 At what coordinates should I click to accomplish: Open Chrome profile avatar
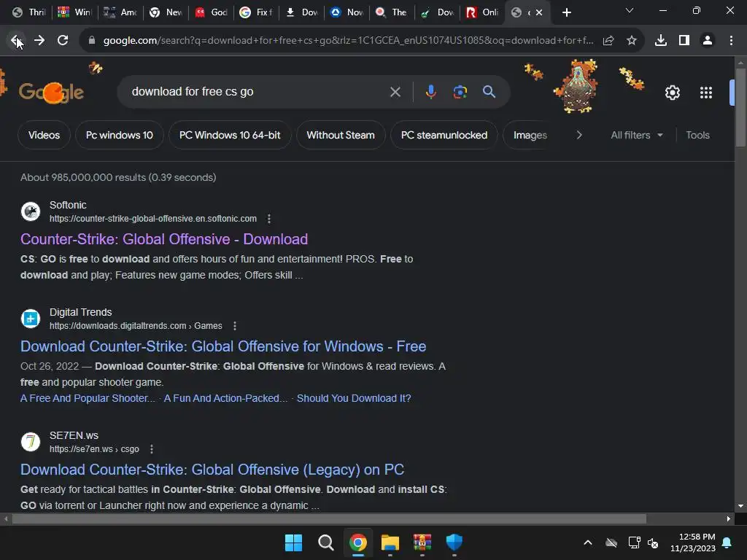pos(708,41)
